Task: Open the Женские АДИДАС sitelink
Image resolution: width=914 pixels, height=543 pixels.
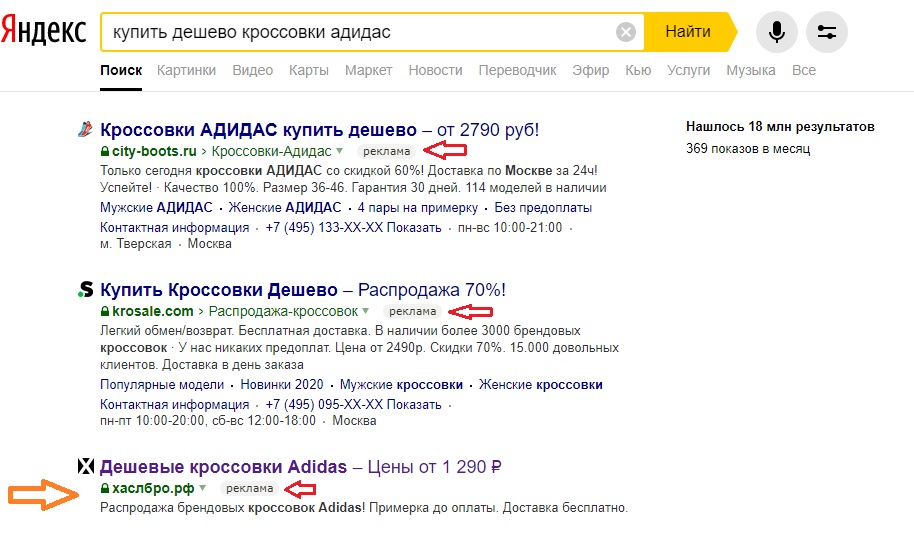Action: coord(284,207)
